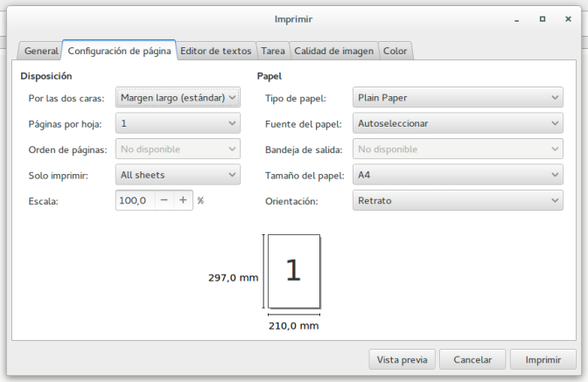The height and width of the screenshot is (382, 588).
Task: Change the Orientación dropdown
Action: pos(457,200)
